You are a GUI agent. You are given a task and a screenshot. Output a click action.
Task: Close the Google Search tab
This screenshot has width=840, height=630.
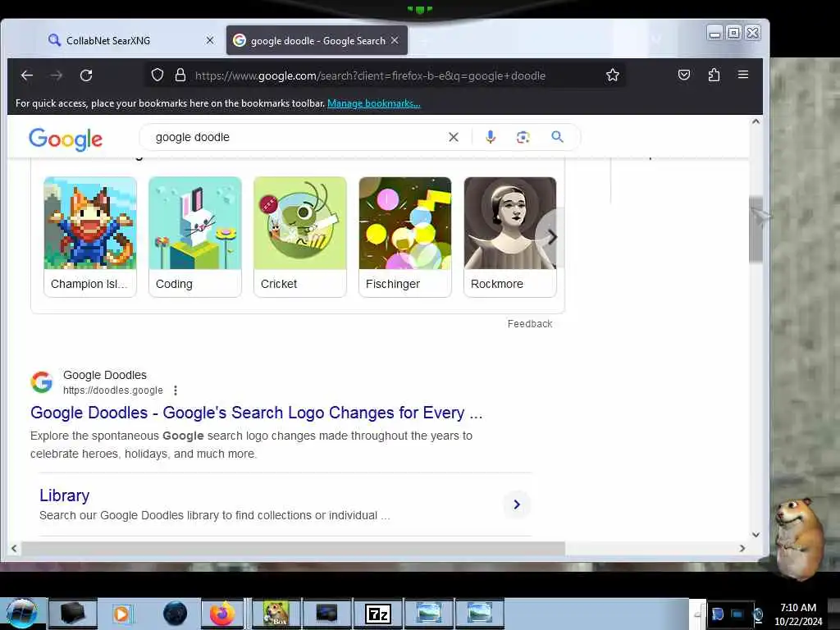(395, 40)
